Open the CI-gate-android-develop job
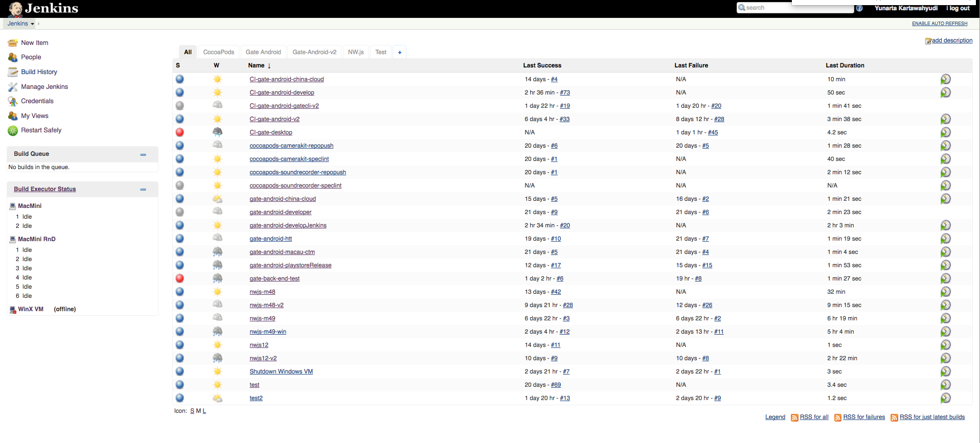The height and width of the screenshot is (443, 980). click(282, 92)
